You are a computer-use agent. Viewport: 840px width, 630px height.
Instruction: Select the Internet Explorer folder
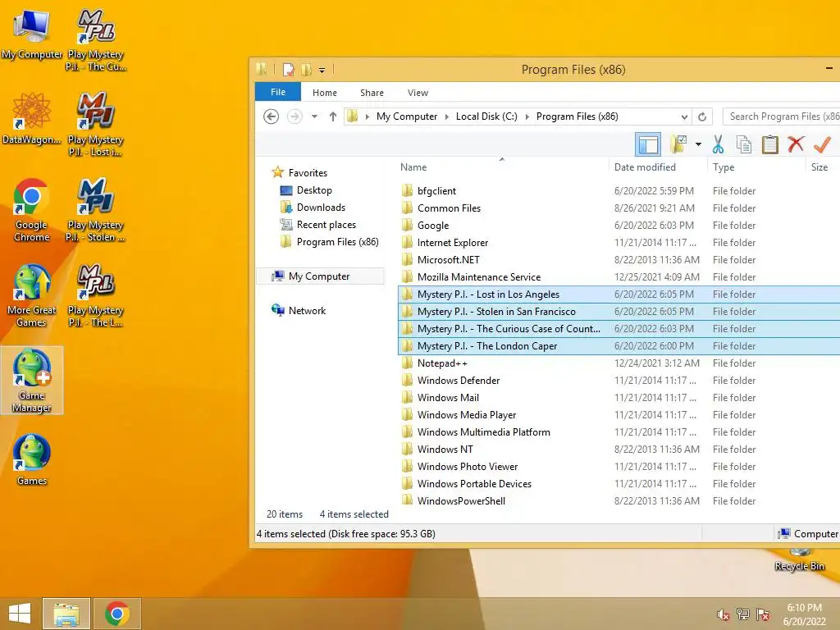(x=619, y=242)
